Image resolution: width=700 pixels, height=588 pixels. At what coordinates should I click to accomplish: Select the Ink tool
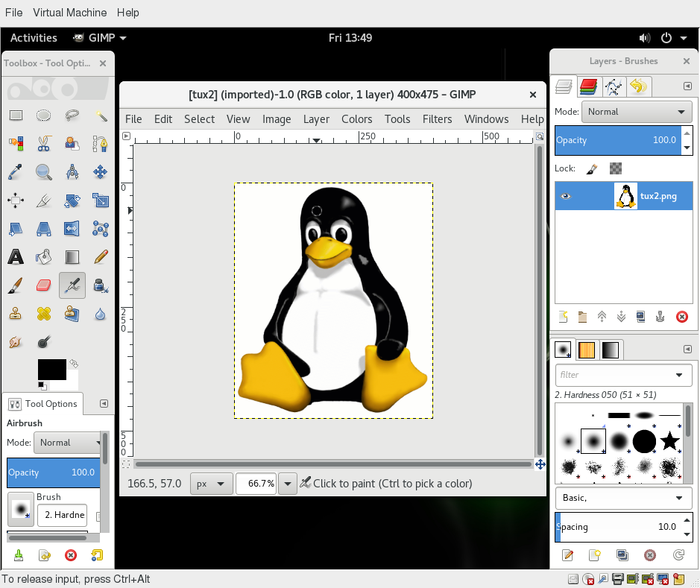(x=101, y=285)
